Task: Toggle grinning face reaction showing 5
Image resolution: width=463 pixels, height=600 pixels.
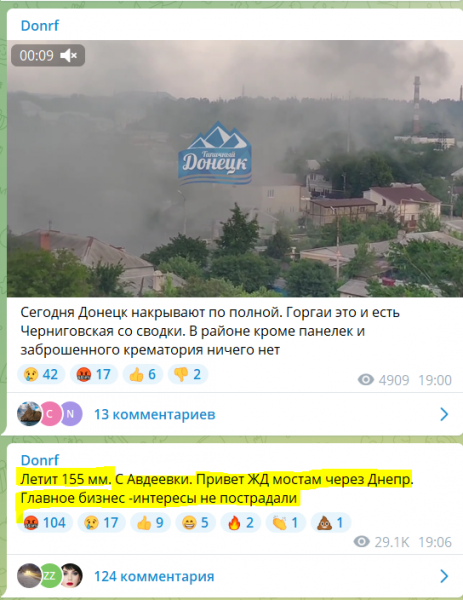Action: coord(196,522)
